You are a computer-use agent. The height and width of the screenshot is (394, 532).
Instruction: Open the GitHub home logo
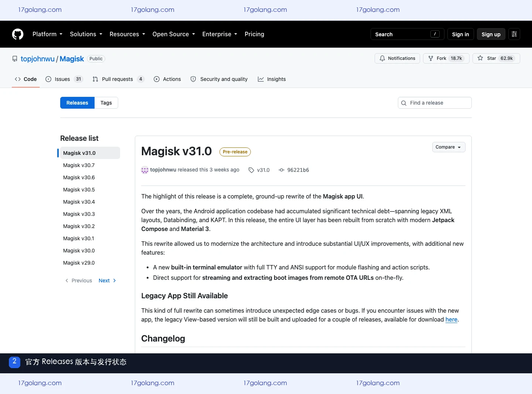(18, 34)
